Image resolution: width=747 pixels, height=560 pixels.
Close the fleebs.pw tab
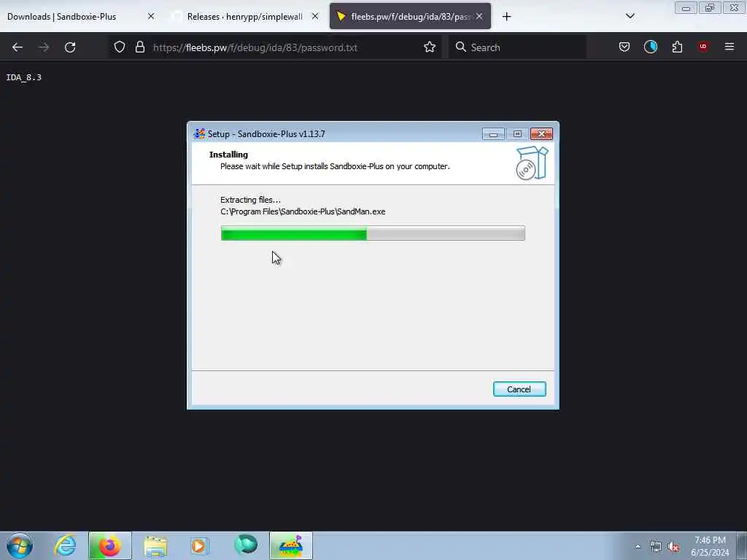pos(479,16)
